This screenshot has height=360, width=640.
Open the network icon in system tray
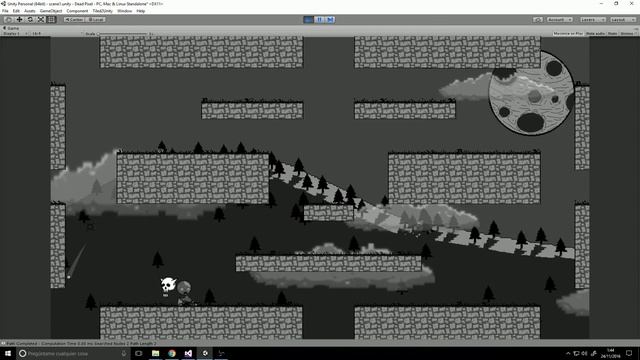[x=576, y=353]
